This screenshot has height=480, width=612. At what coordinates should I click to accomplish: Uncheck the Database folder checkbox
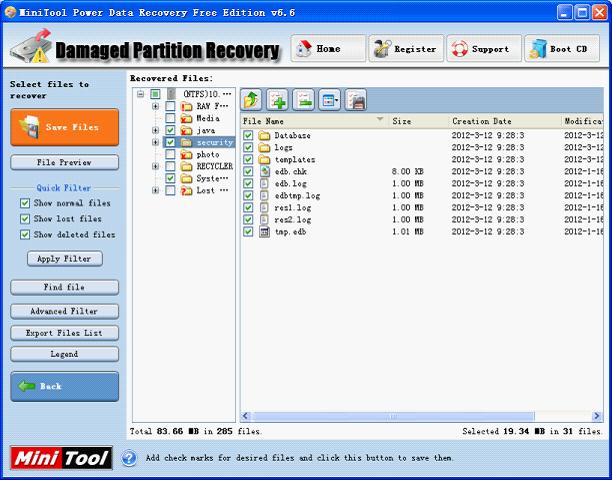(248, 135)
